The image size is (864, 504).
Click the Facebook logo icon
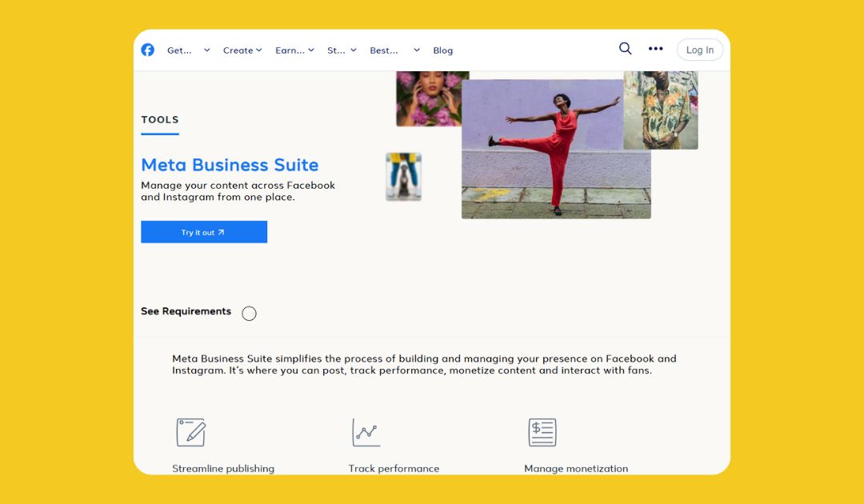point(148,50)
